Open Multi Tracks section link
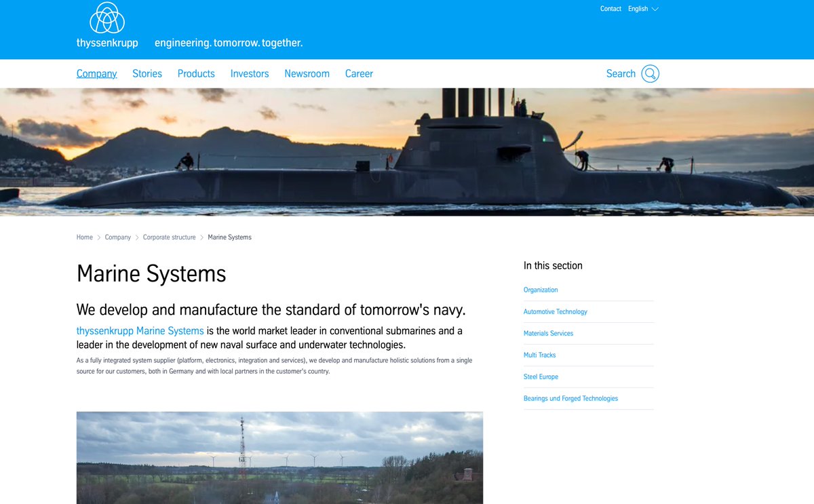The image size is (814, 504). [x=540, y=355]
